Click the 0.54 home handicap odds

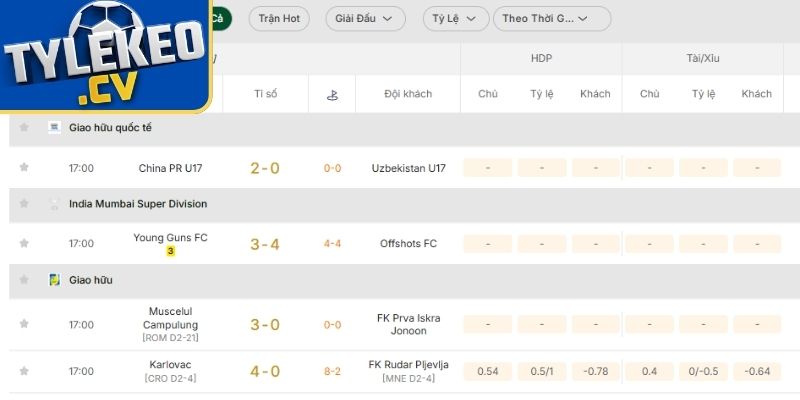[x=488, y=371]
